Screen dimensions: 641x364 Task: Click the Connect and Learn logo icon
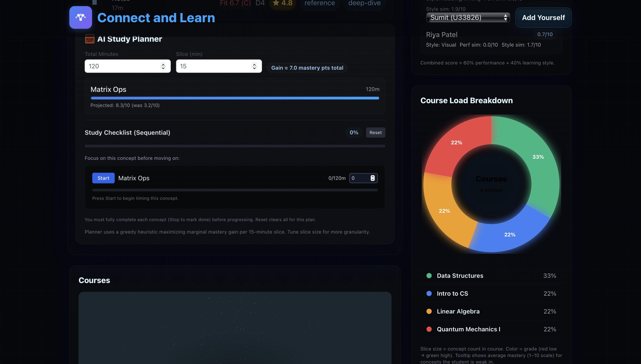(81, 17)
